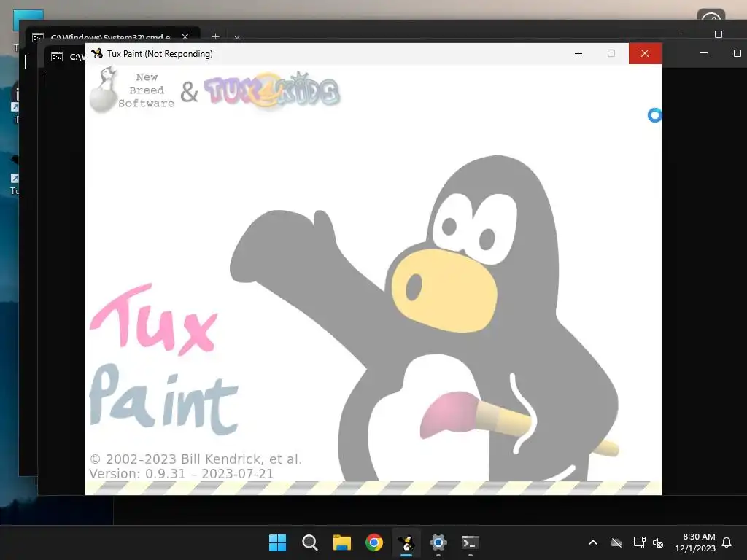
Task: Open notifications bell icon
Action: click(x=727, y=542)
